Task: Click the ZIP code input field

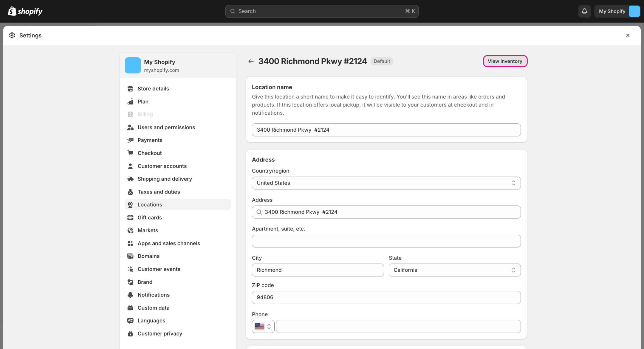Action: [x=386, y=297]
